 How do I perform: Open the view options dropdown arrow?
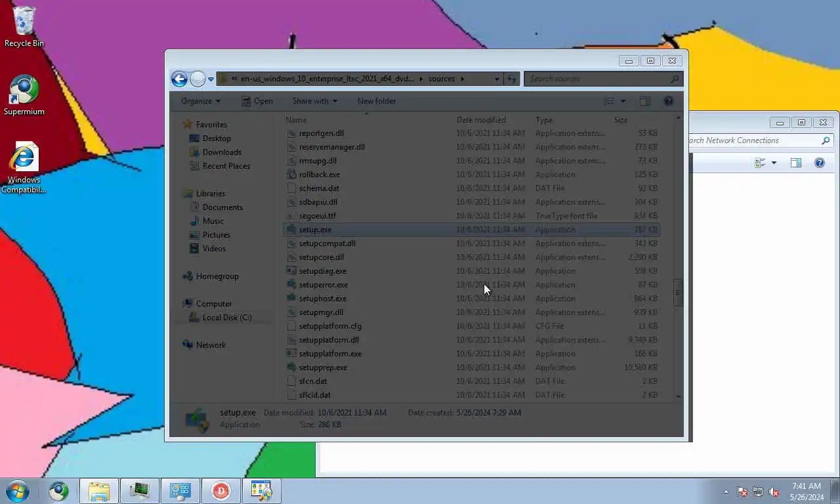623,101
